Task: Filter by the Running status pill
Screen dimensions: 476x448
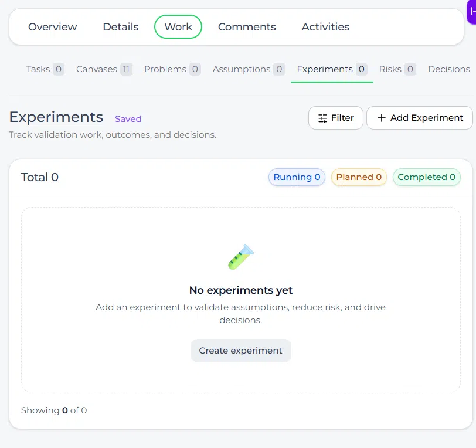Action: click(297, 177)
